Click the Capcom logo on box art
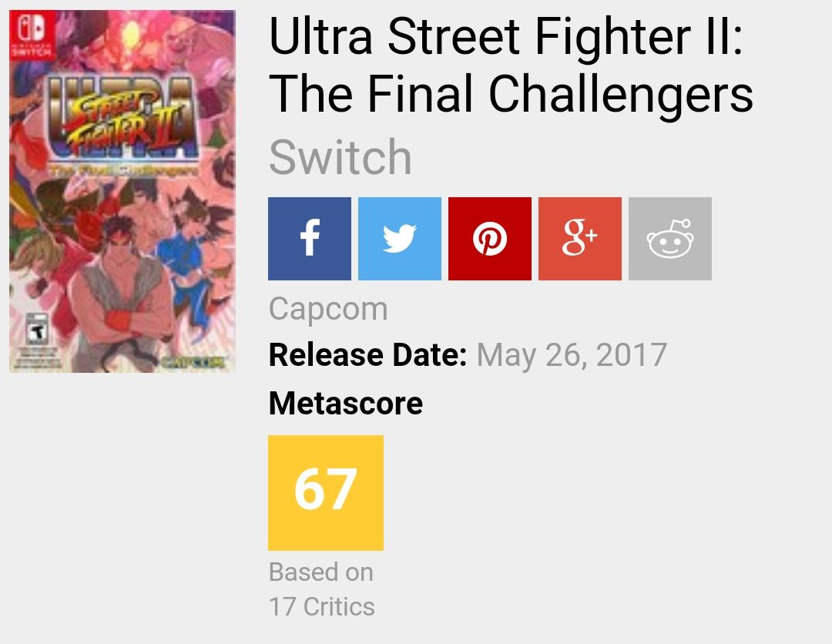 196,361
